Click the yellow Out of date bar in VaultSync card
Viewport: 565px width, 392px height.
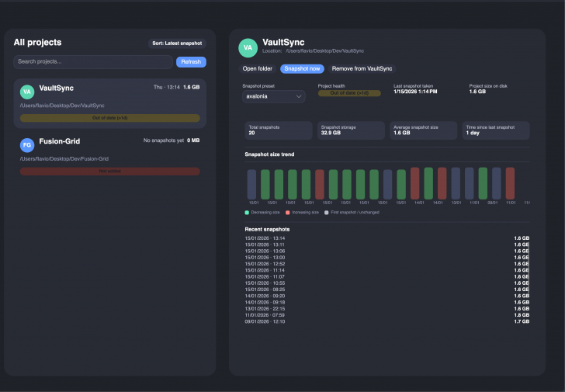click(109, 118)
